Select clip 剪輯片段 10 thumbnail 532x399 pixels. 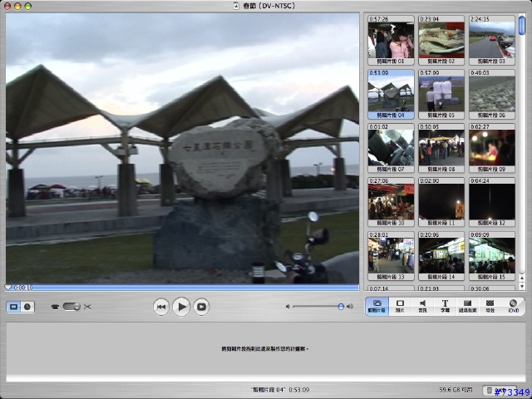click(391, 202)
